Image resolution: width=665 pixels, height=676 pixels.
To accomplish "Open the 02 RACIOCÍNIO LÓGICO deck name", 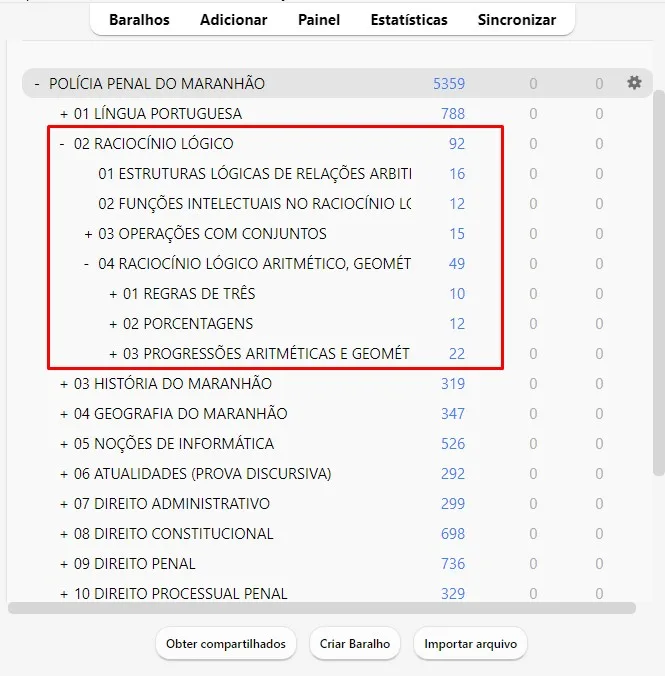I will click(x=154, y=144).
